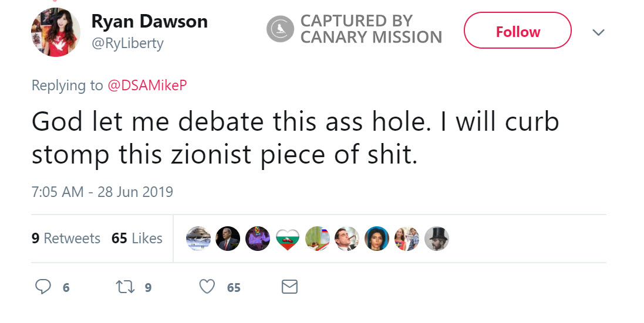Open liker avatar with heart-shaped flag
The height and width of the screenshot is (323, 644).
(288, 239)
